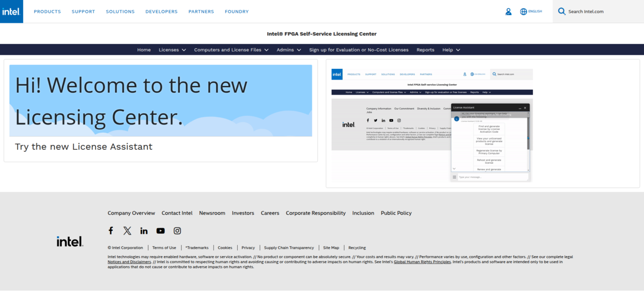Open Careers footer link
Screen dimensions: 644x292
[270, 213]
